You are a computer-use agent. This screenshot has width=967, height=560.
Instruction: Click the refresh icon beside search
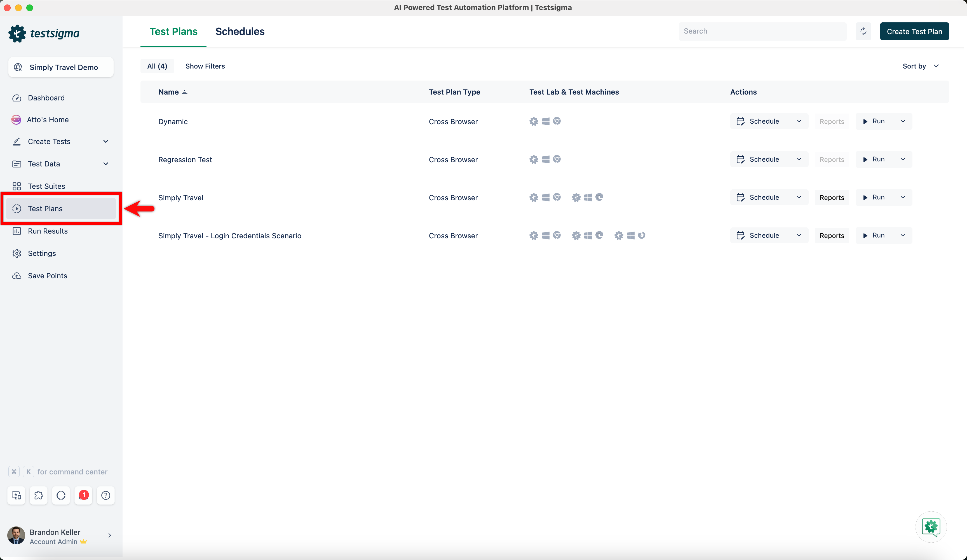pyautogui.click(x=863, y=31)
